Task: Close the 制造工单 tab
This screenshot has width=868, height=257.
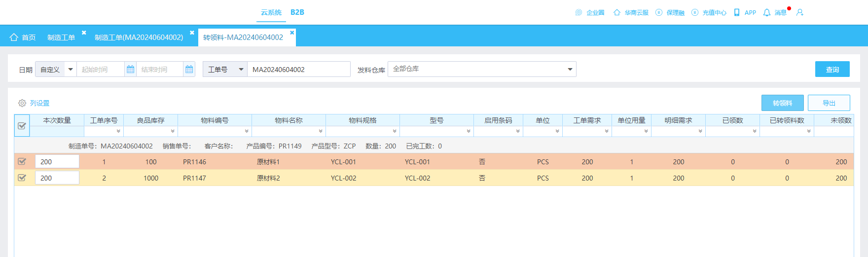Action: point(84,33)
